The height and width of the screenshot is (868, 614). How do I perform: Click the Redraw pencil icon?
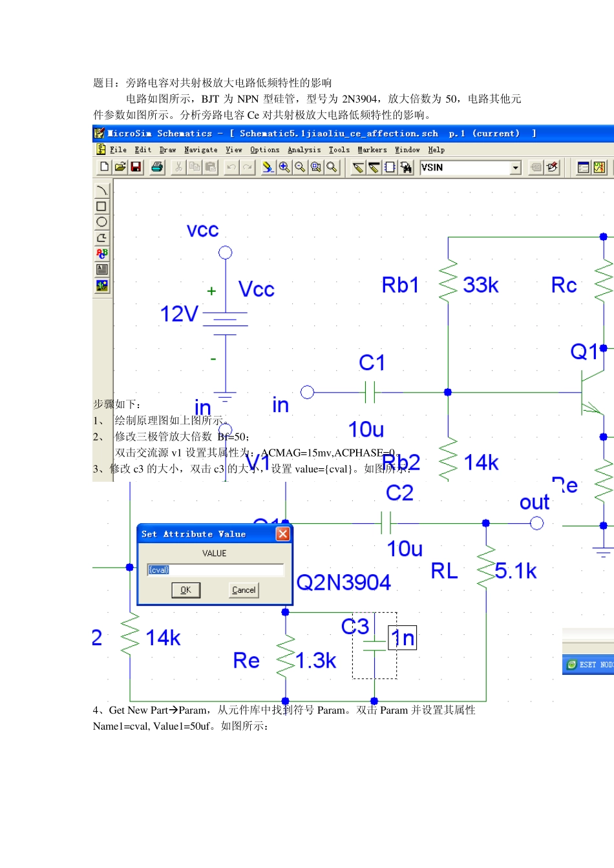pos(268,167)
